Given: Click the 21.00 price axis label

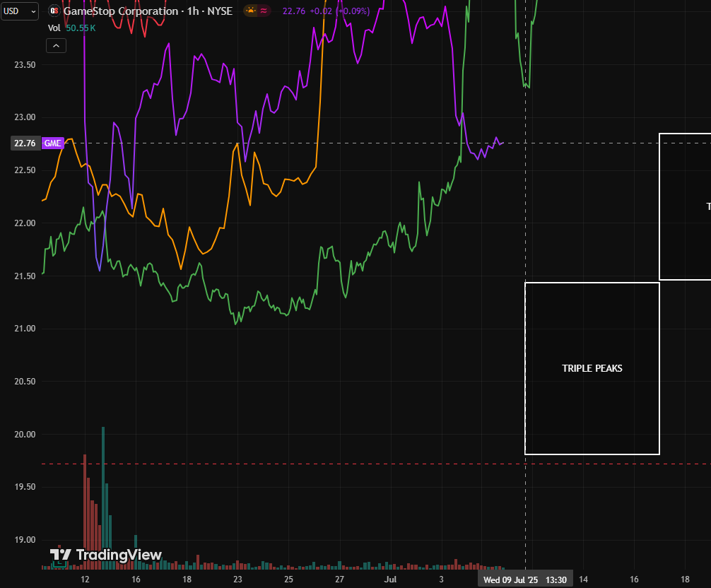Looking at the screenshot, I should coord(25,329).
